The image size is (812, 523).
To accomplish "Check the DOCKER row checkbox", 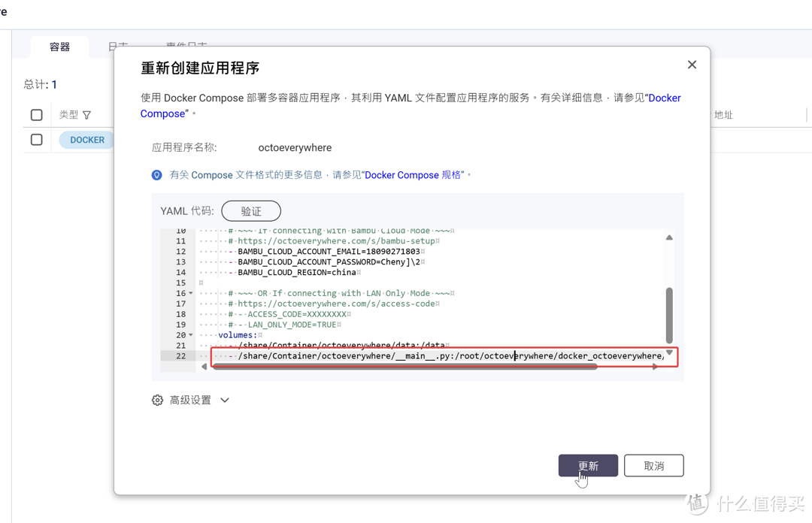I will pos(36,140).
